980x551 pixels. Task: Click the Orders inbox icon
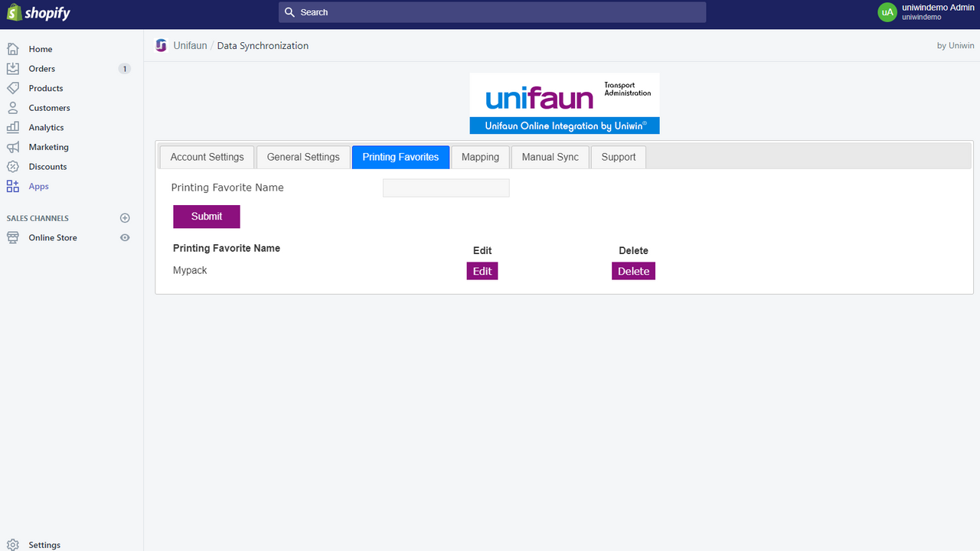point(13,68)
